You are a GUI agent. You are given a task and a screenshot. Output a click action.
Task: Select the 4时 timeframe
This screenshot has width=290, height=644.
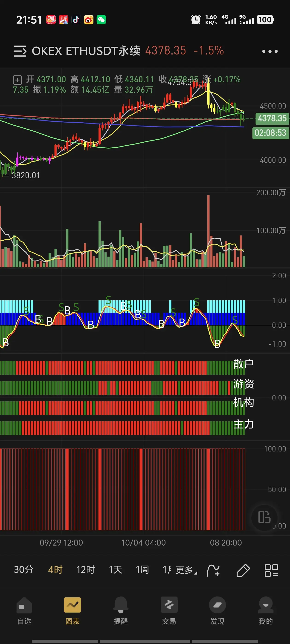coord(55,570)
